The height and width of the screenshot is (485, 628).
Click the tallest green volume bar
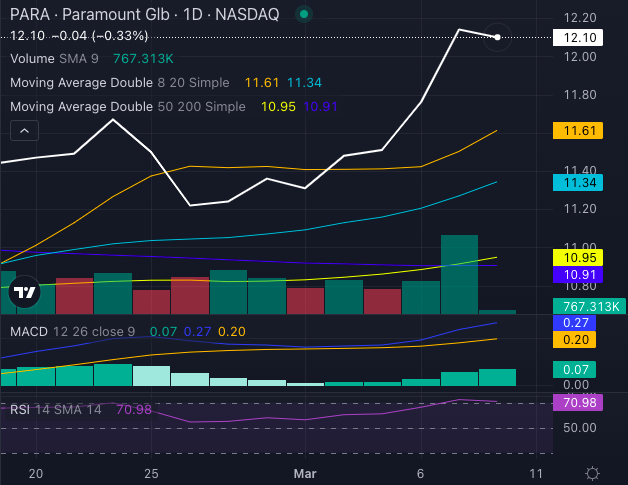(x=459, y=274)
